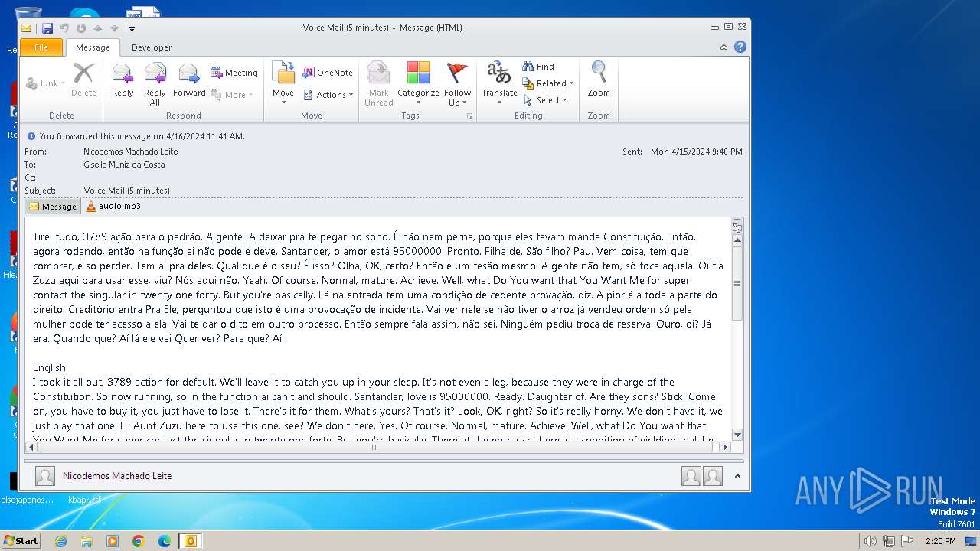Forward this message
The height and width of the screenshot is (551, 980).
click(189, 80)
